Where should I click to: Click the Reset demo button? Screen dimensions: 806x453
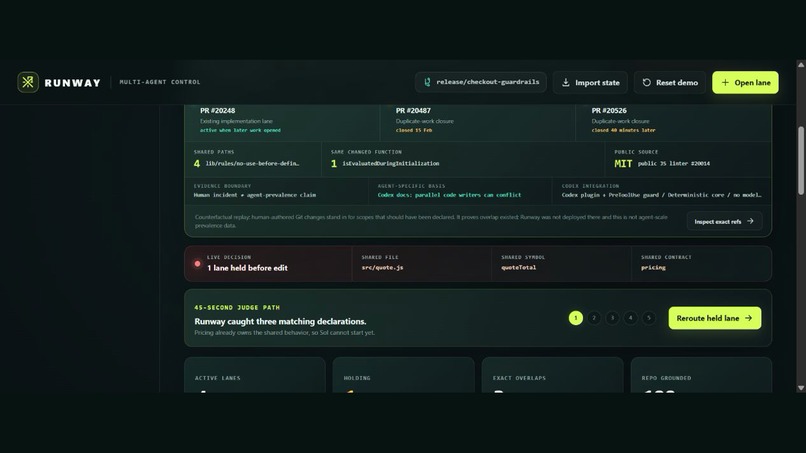[x=670, y=82]
